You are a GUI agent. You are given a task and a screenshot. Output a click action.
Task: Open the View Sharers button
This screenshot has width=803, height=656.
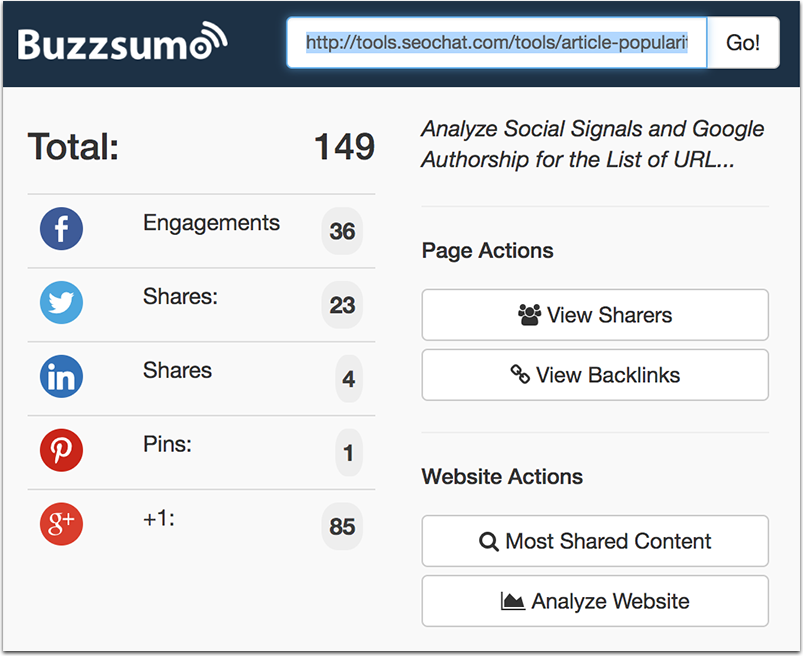595,315
